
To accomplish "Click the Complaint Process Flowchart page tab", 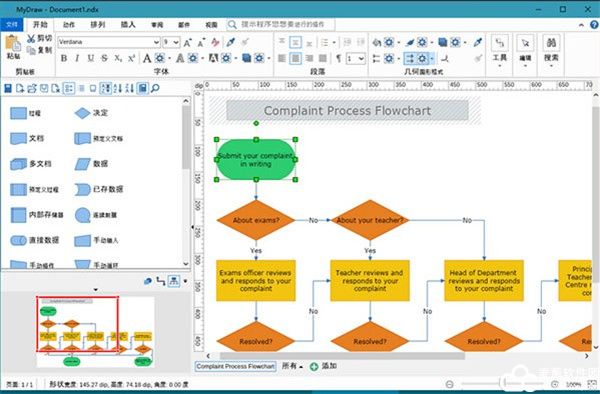I will tap(235, 366).
